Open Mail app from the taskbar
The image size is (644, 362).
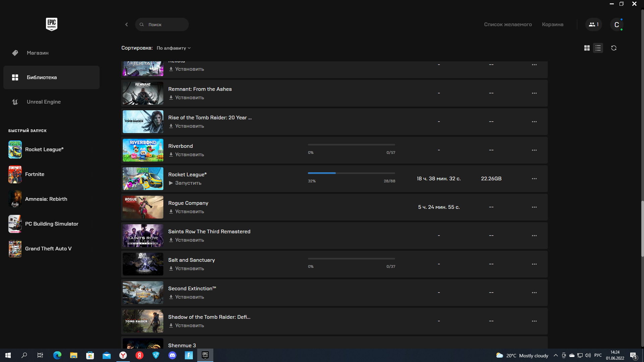(x=107, y=355)
